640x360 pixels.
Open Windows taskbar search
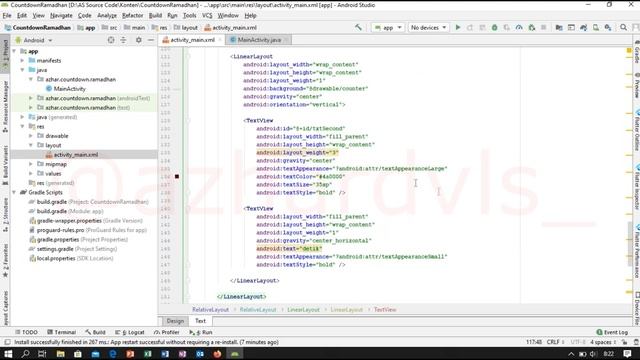click(x=25, y=354)
